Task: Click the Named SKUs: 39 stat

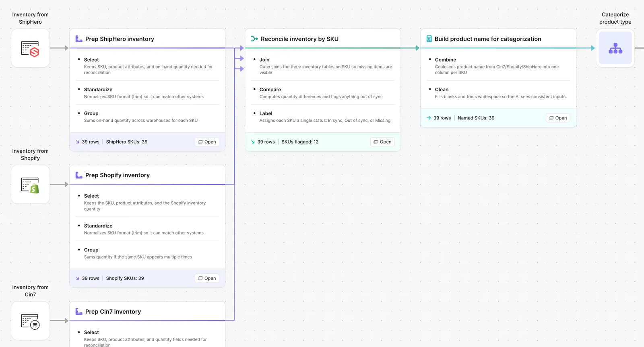Action: click(476, 118)
